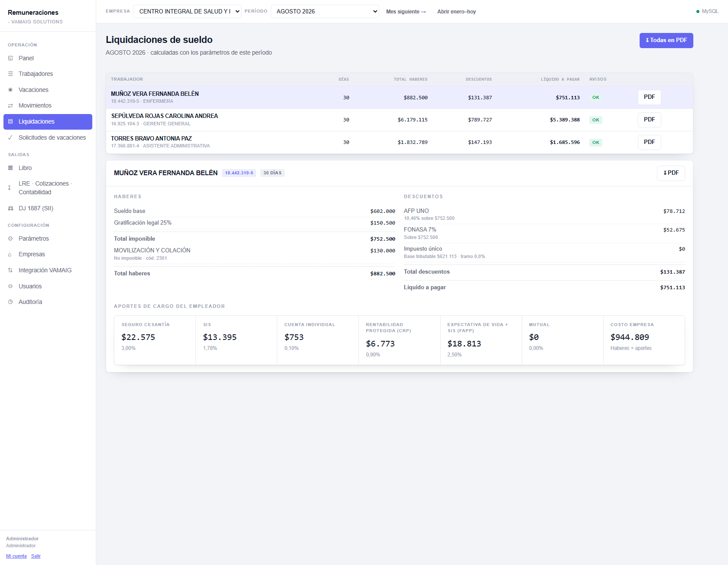Click the 18.442.319-5 RUT badge
This screenshot has width=728, height=565.
[x=239, y=173]
